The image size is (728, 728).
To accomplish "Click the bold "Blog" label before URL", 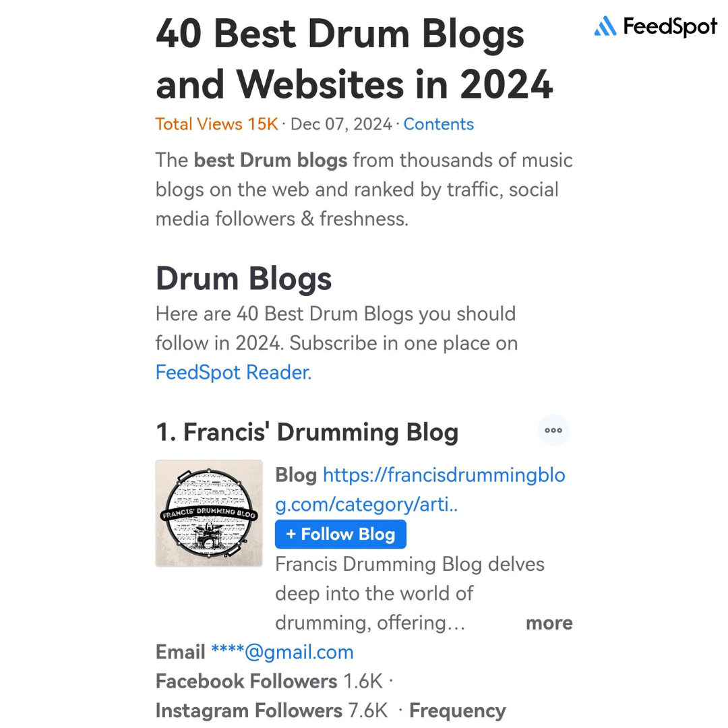I will point(295,475).
